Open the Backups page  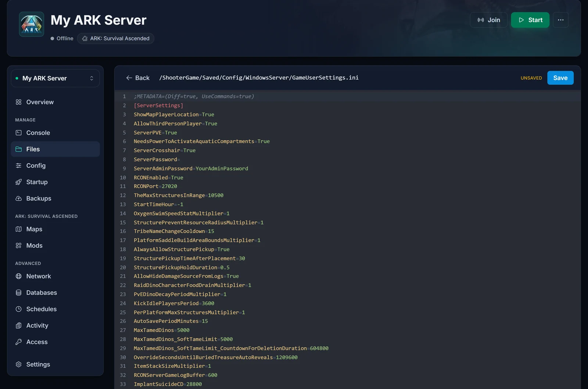(55, 198)
